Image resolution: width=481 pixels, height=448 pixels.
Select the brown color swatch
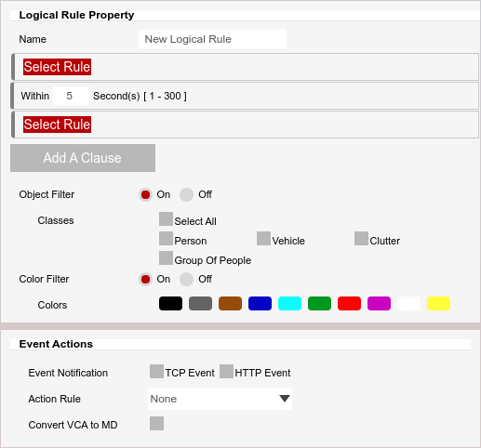(230, 303)
